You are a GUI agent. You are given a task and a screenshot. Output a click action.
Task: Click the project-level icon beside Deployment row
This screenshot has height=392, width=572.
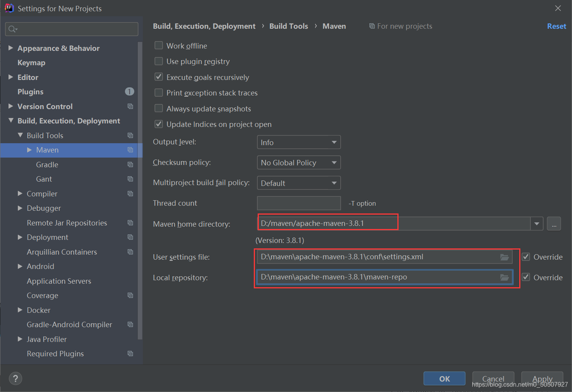[x=130, y=237]
